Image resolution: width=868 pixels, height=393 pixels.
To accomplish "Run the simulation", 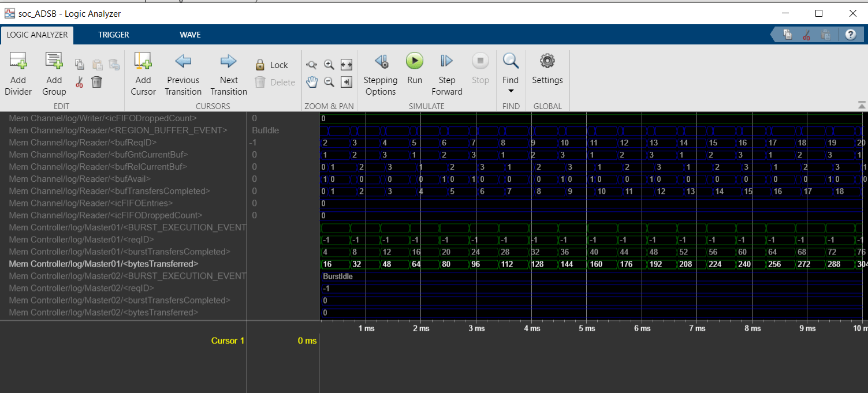I will click(x=415, y=61).
